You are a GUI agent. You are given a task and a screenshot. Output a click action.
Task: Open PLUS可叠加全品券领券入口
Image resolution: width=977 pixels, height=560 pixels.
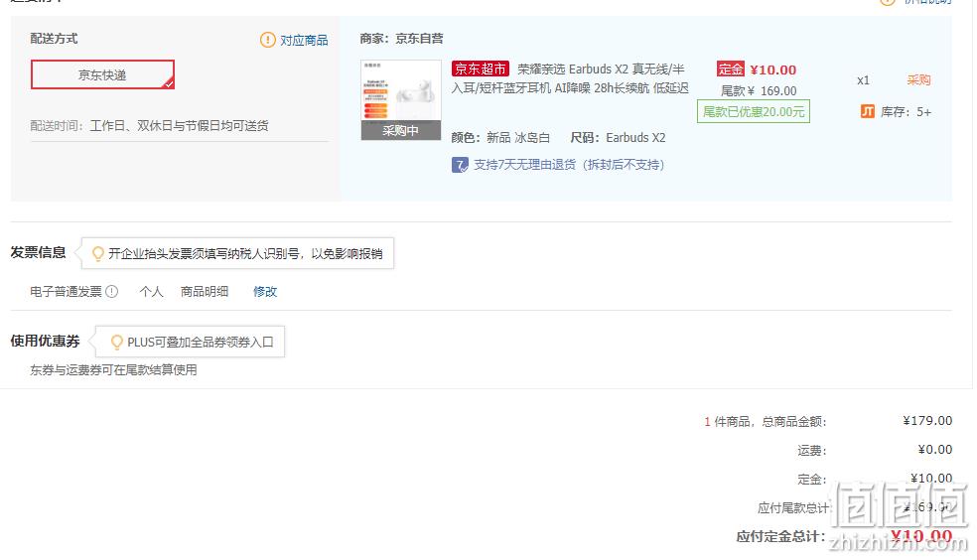200,342
